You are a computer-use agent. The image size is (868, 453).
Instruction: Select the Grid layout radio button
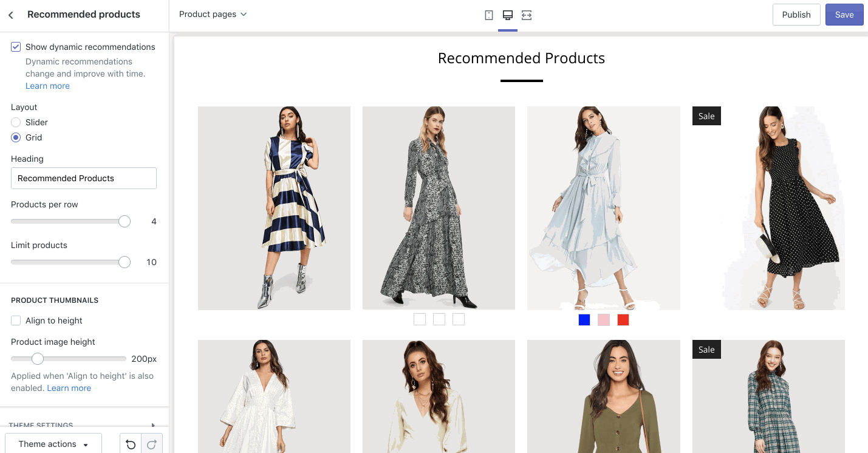click(16, 137)
